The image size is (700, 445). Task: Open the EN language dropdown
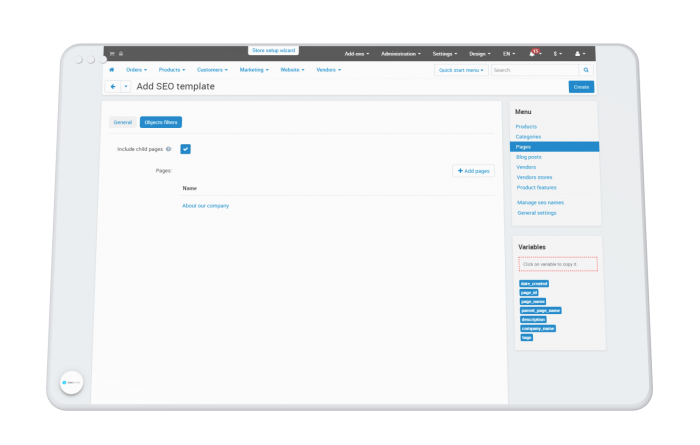pos(509,54)
